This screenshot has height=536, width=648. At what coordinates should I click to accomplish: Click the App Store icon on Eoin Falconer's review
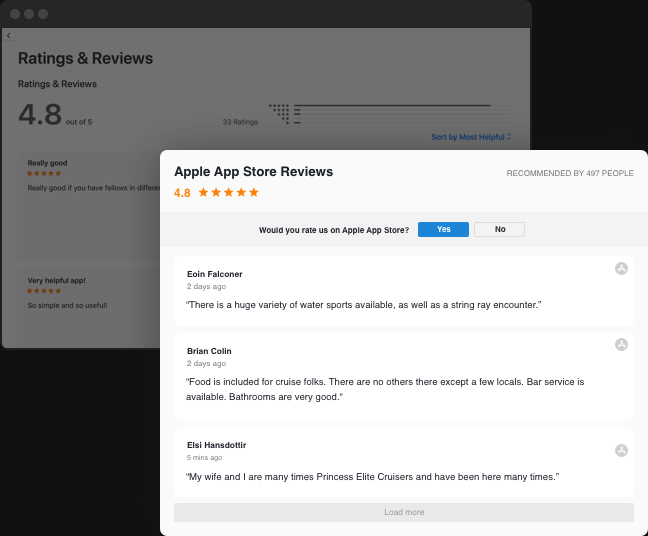[621, 268]
